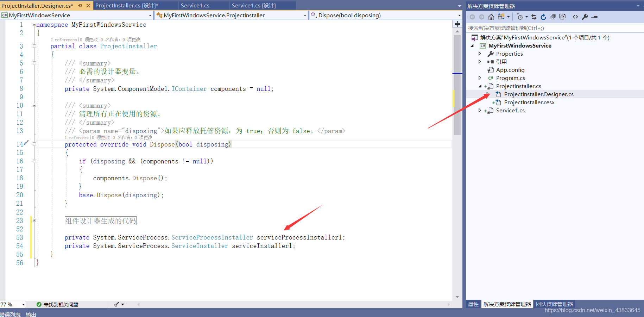Click the ProjectInstaller.resx file icon
Screen dimensions: 644x317
tap(498, 102)
